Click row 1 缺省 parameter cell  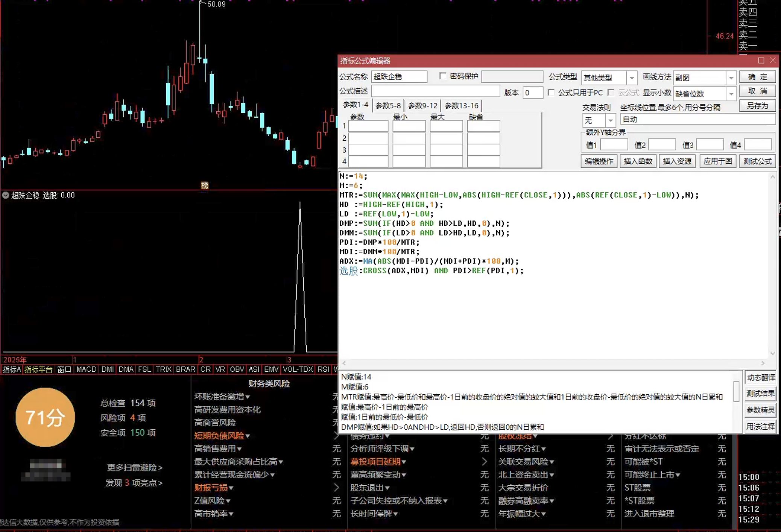[483, 126]
